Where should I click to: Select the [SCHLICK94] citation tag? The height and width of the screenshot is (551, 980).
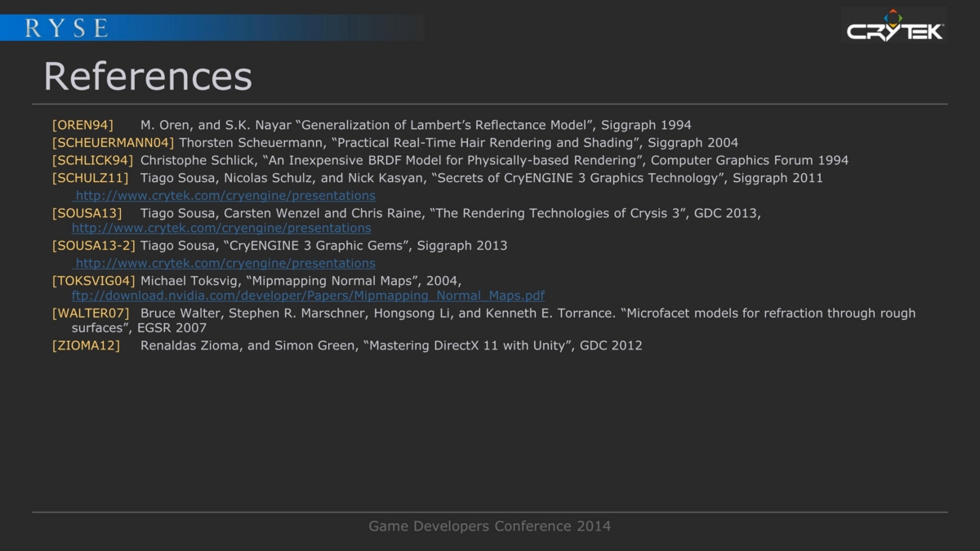pos(92,160)
